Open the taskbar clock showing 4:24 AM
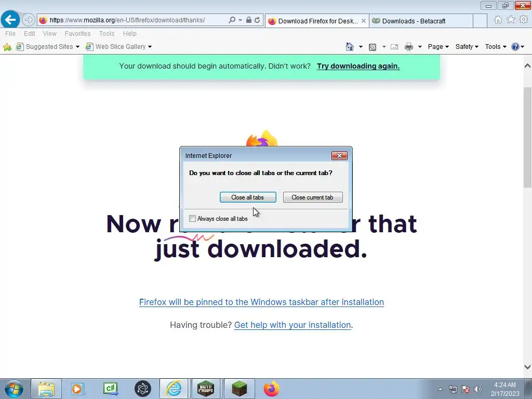 505,389
